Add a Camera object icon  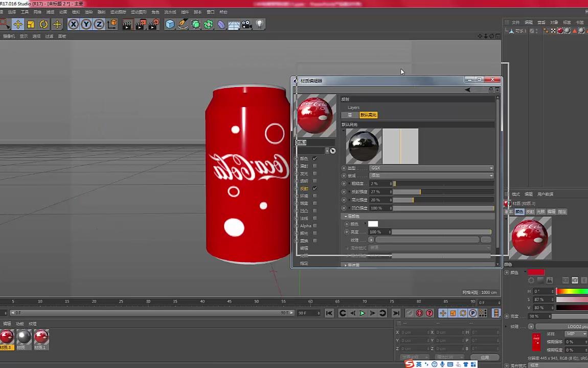tap(246, 25)
